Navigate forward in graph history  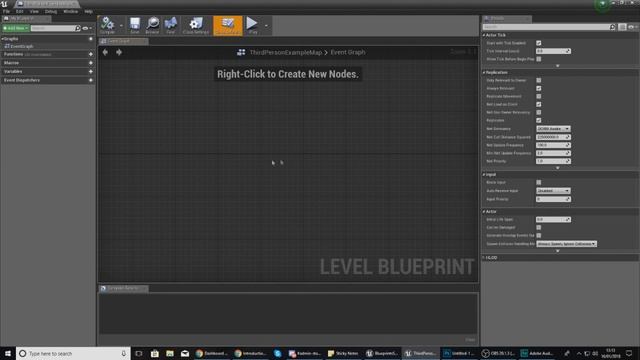pyautogui.click(x=119, y=52)
